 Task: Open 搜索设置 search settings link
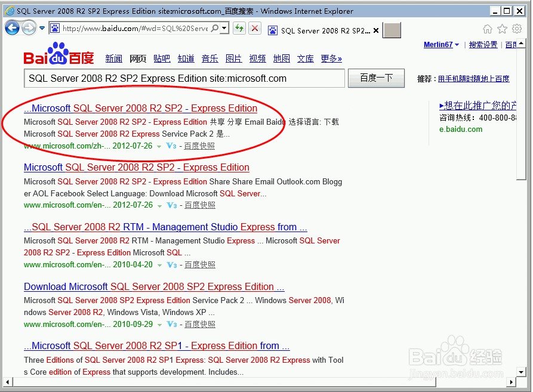(483, 45)
